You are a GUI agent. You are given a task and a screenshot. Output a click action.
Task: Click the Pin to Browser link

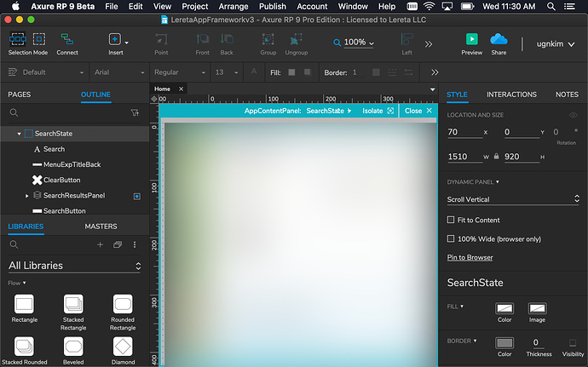click(470, 257)
